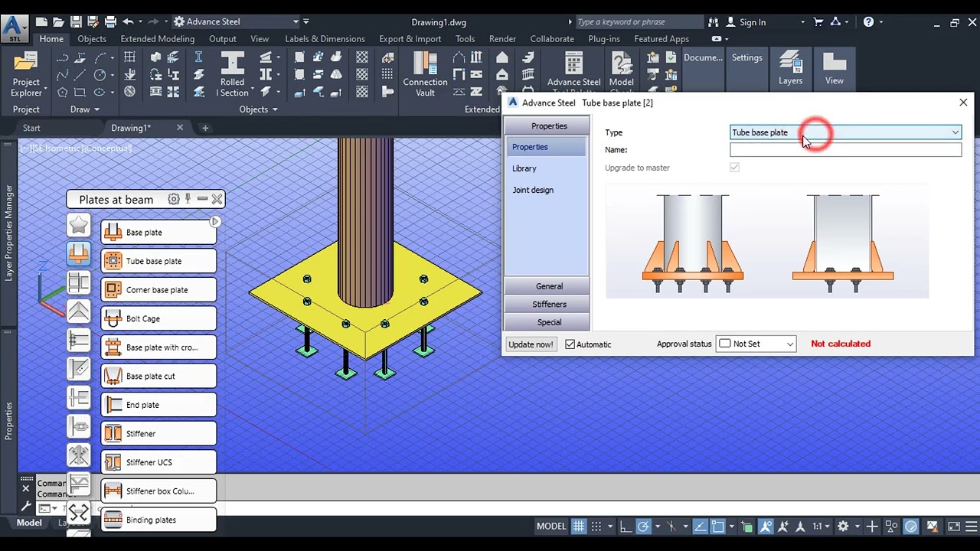Close the Tube base plate dialog
Image resolution: width=980 pixels, height=551 pixels.
(x=963, y=103)
